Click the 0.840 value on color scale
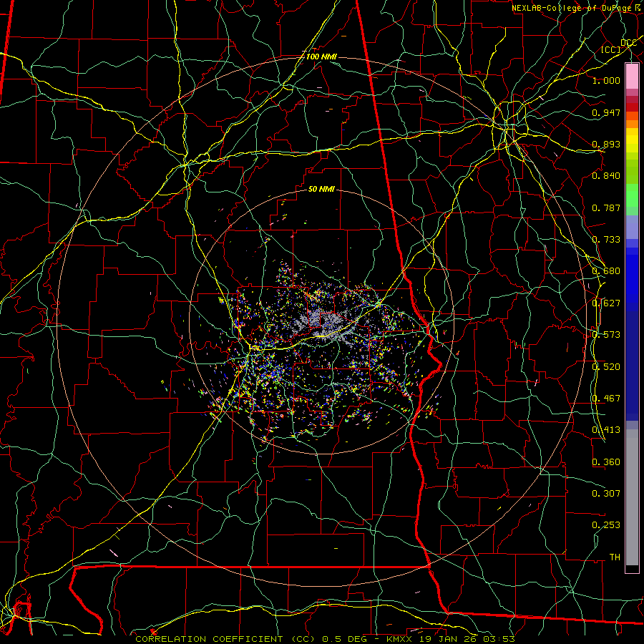644x644 pixels. click(x=606, y=176)
